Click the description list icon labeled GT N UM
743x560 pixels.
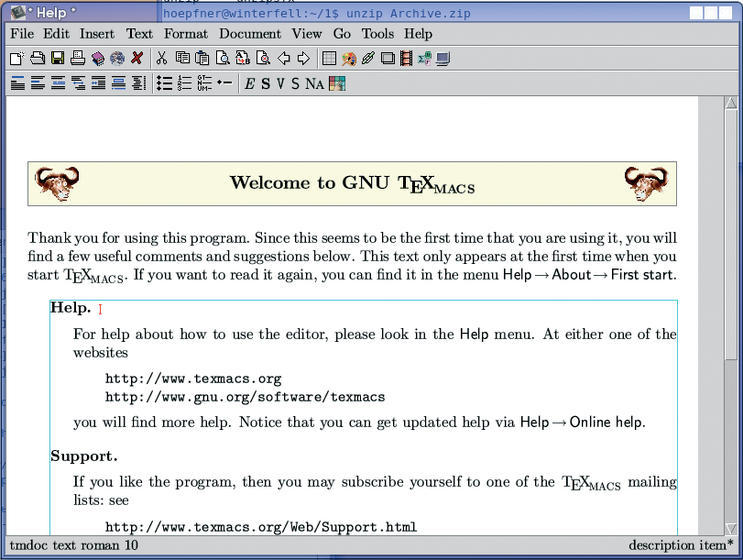pos(204,83)
